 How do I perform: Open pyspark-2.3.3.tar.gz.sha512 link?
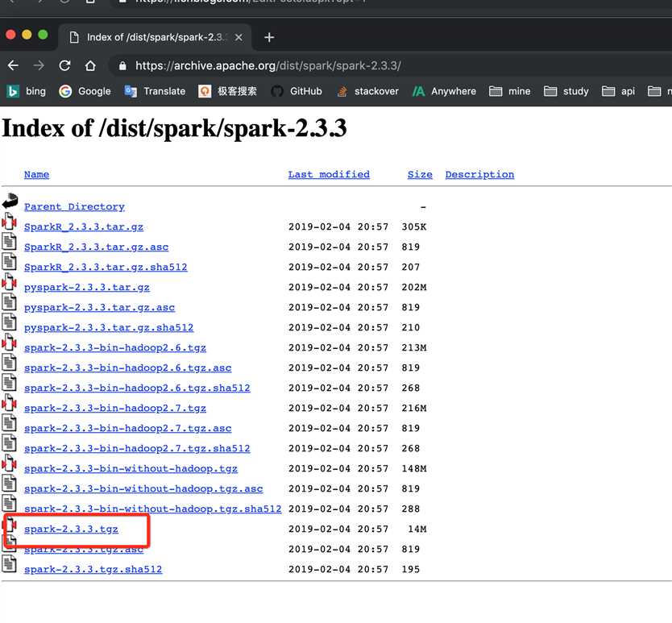click(109, 327)
